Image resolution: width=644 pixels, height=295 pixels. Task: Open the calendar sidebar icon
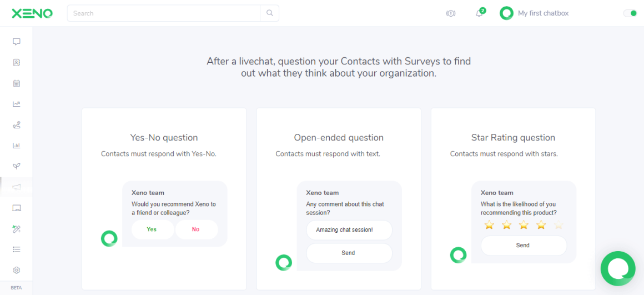pyautogui.click(x=17, y=83)
